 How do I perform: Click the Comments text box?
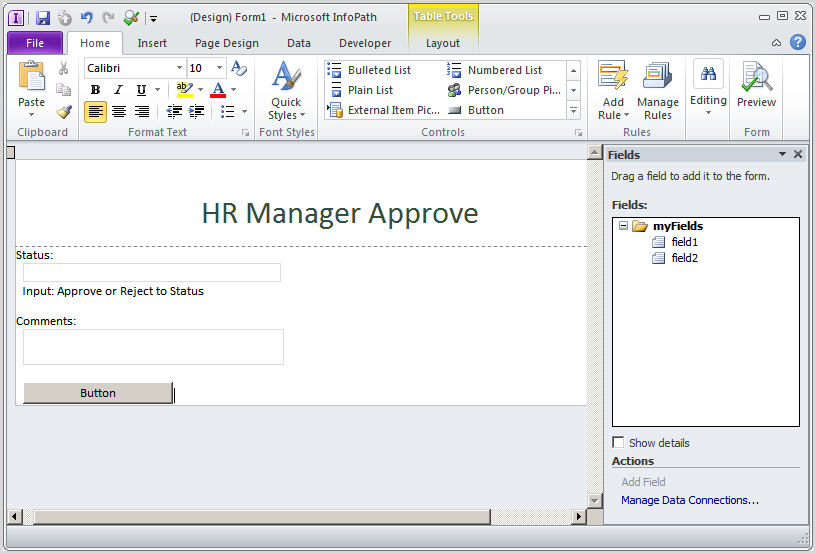tap(154, 347)
